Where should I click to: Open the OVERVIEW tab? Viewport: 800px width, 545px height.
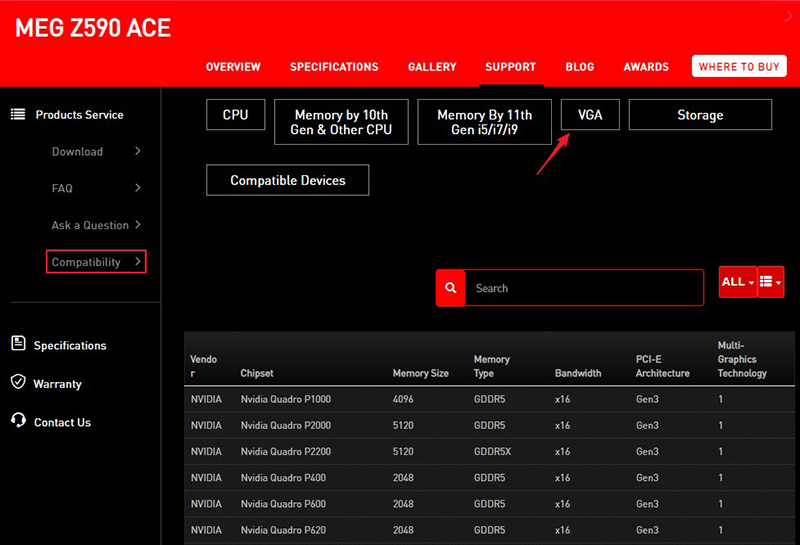233,67
